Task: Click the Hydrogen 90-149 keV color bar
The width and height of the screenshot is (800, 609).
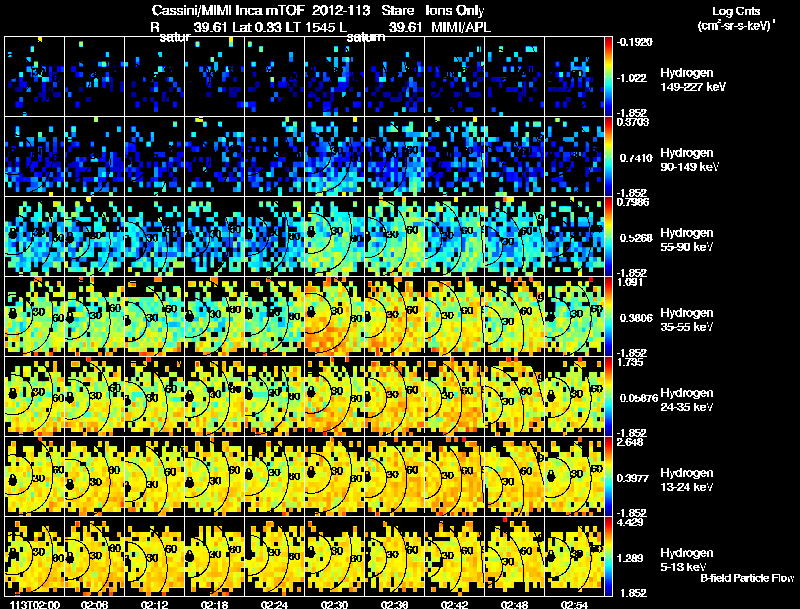Action: pos(608,157)
